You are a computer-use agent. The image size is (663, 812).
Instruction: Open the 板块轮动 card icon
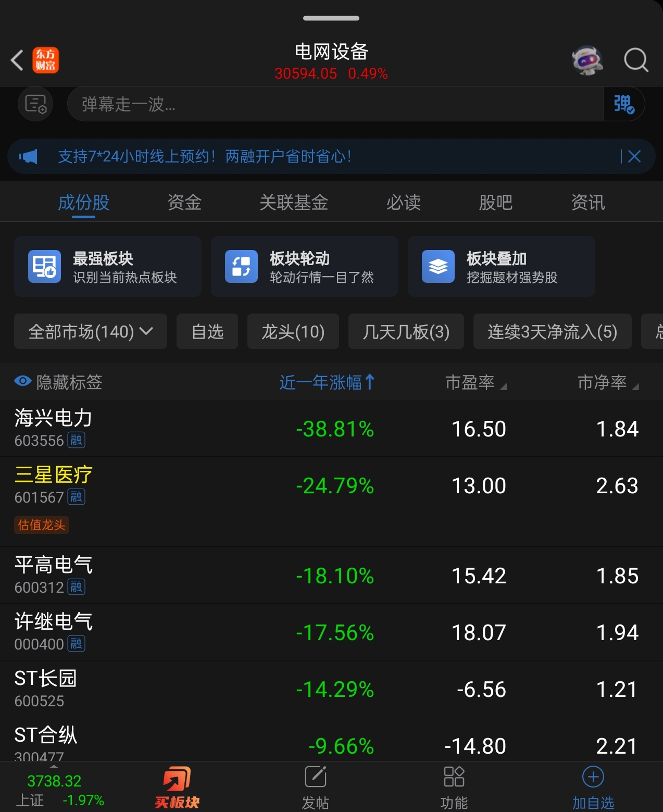click(241, 266)
